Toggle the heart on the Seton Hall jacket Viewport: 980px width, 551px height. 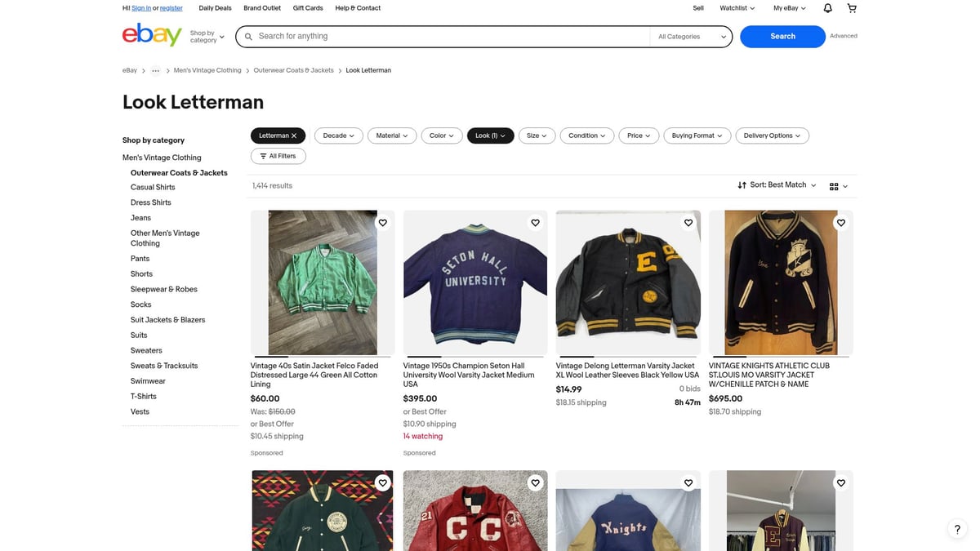(x=535, y=222)
